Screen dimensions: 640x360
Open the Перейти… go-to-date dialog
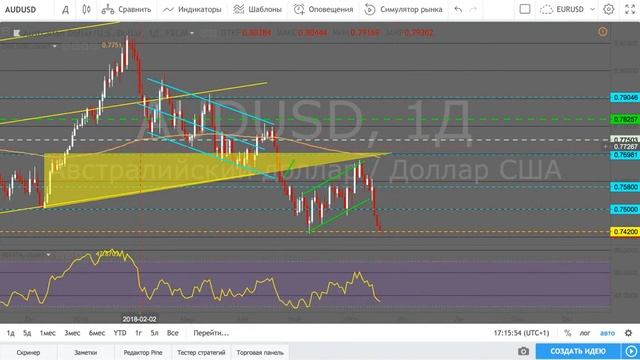click(x=211, y=333)
